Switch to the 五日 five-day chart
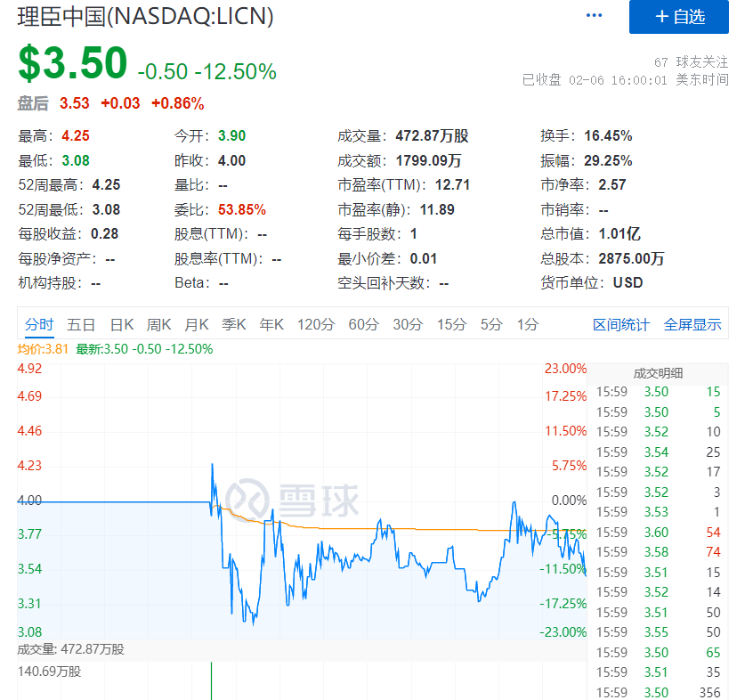This screenshot has height=700, width=753. click(81, 324)
